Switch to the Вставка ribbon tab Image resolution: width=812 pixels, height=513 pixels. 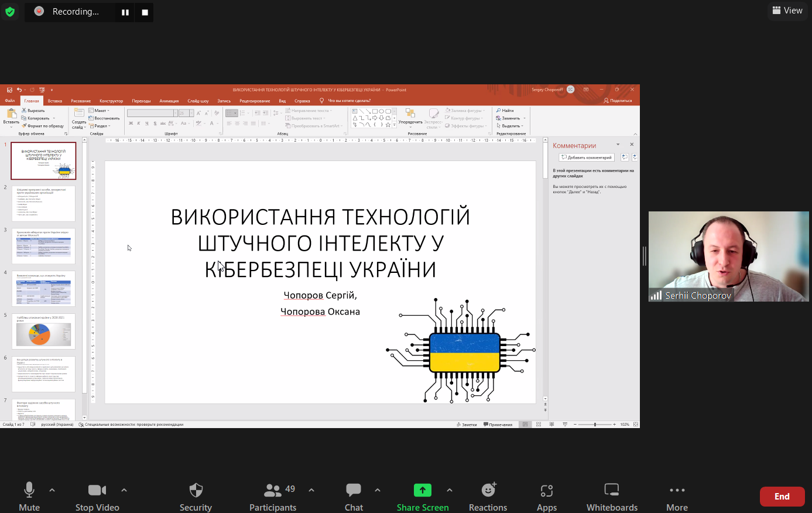55,101
